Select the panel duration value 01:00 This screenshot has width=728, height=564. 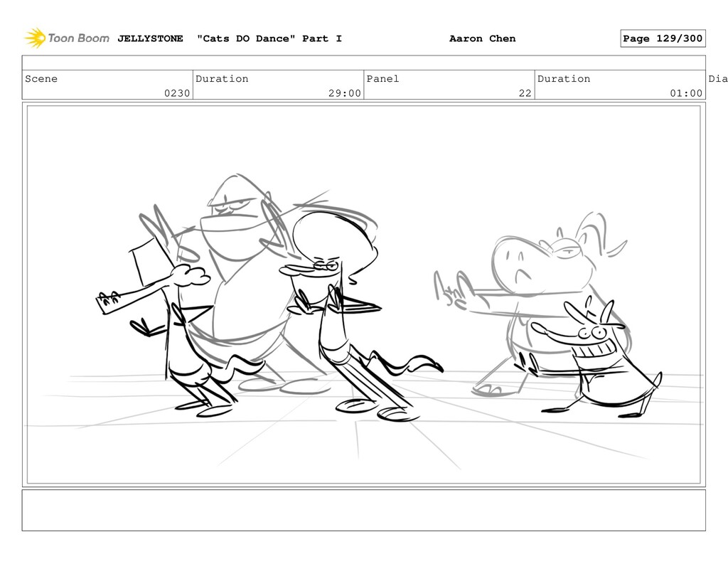[686, 93]
